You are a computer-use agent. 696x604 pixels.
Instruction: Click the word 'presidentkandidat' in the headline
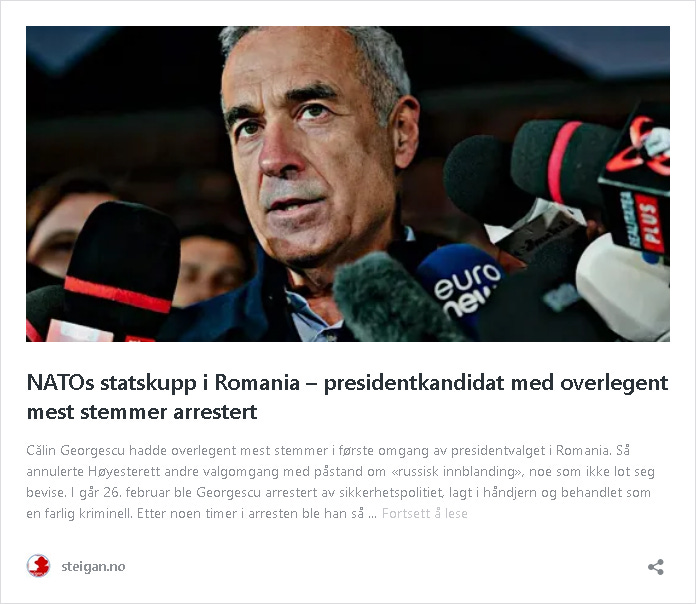tap(414, 383)
